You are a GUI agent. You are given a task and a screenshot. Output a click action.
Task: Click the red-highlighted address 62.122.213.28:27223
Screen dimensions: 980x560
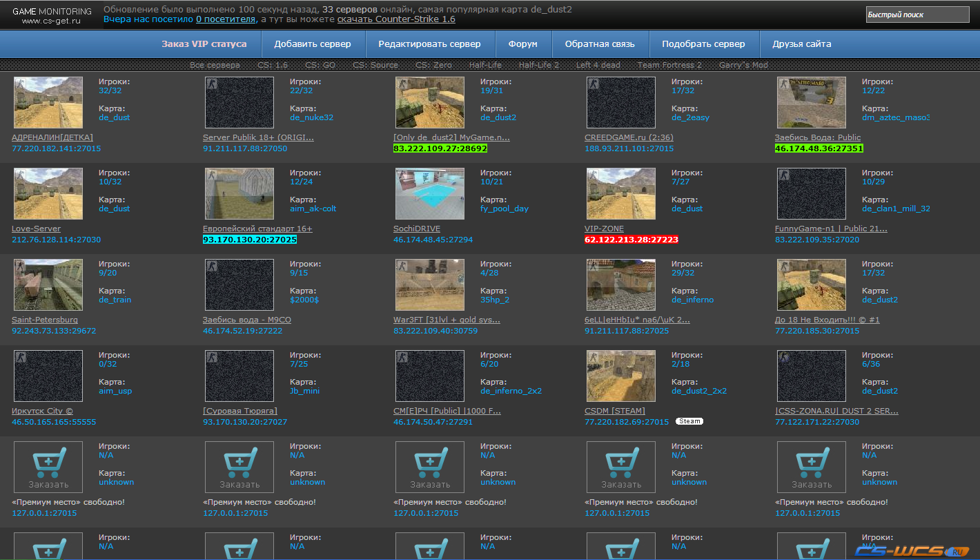631,240
